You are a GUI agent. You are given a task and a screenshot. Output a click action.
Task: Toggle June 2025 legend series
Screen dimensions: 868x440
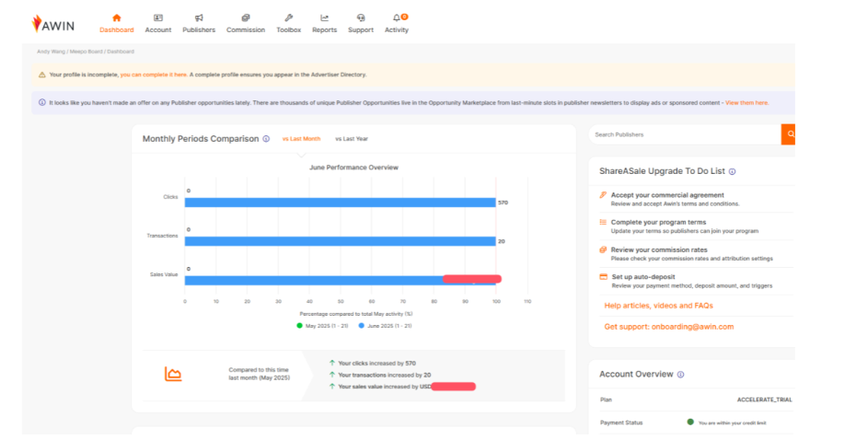[385, 326]
